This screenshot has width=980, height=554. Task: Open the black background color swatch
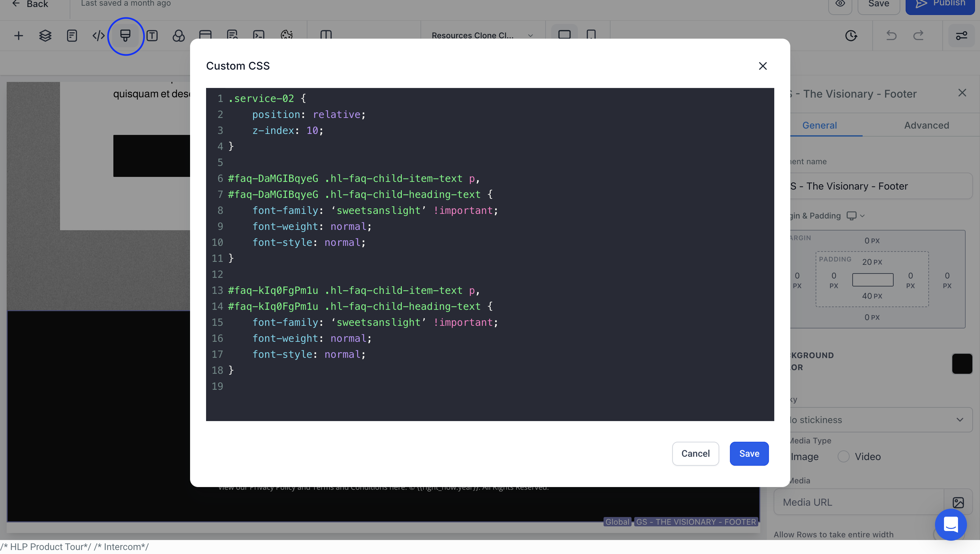coord(962,364)
